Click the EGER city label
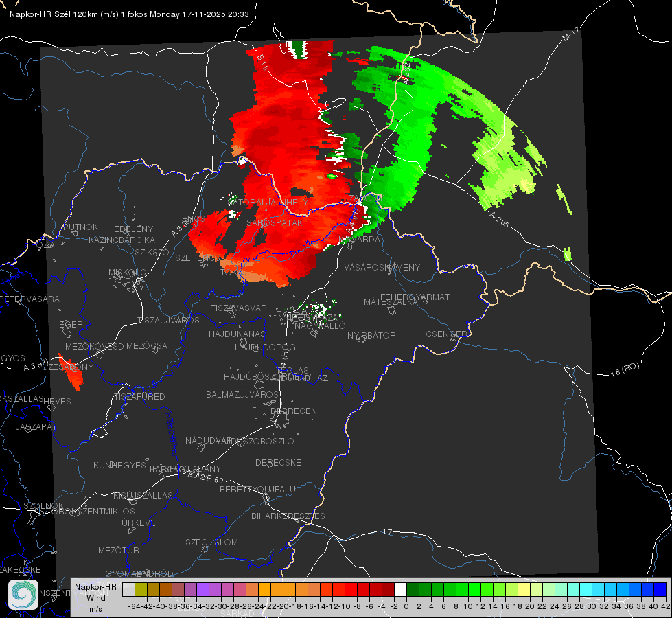 click(x=71, y=324)
